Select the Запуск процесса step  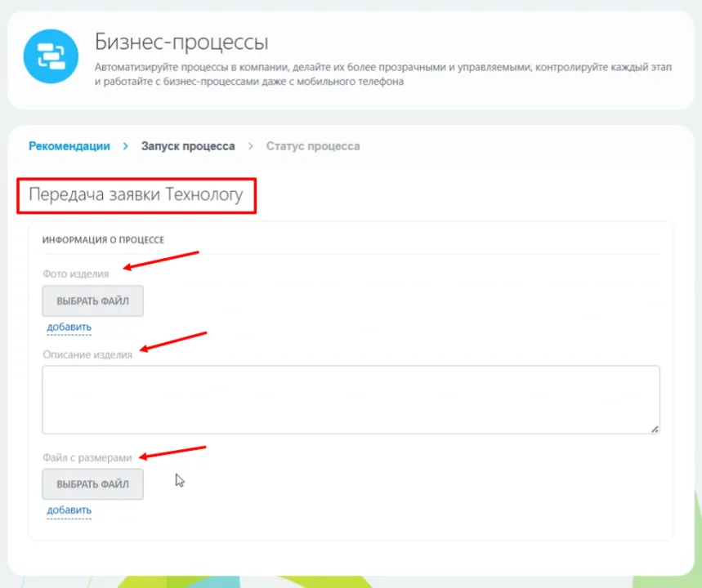tap(188, 146)
